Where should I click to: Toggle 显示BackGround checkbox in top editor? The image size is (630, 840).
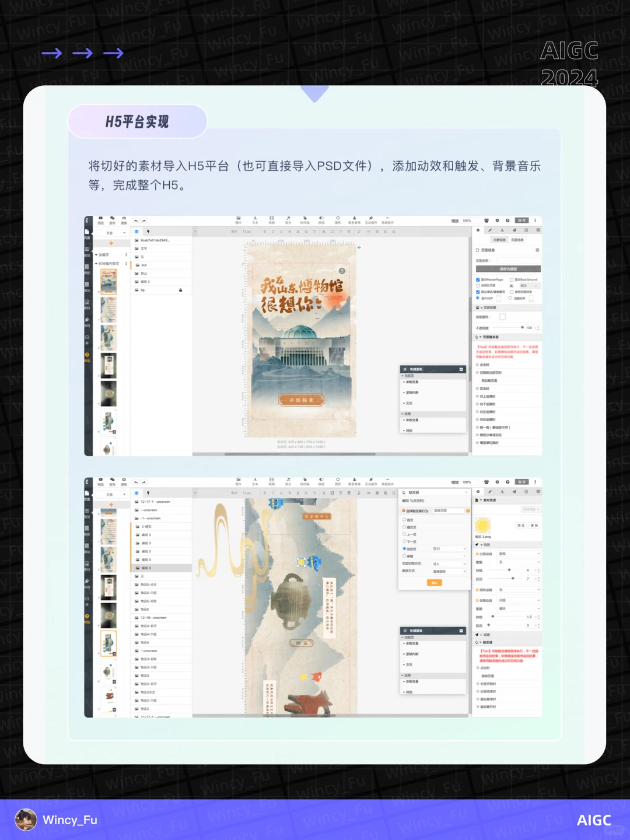click(x=512, y=280)
